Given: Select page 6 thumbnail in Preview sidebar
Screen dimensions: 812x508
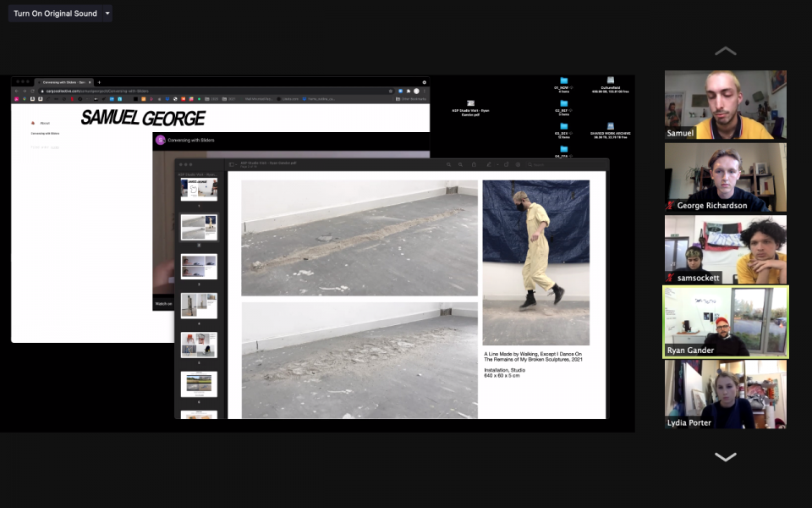Looking at the screenshot, I should click(199, 384).
